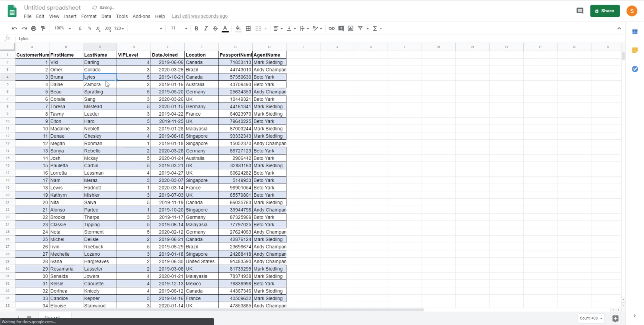
Task: Open the Google account avatar
Action: [632, 11]
